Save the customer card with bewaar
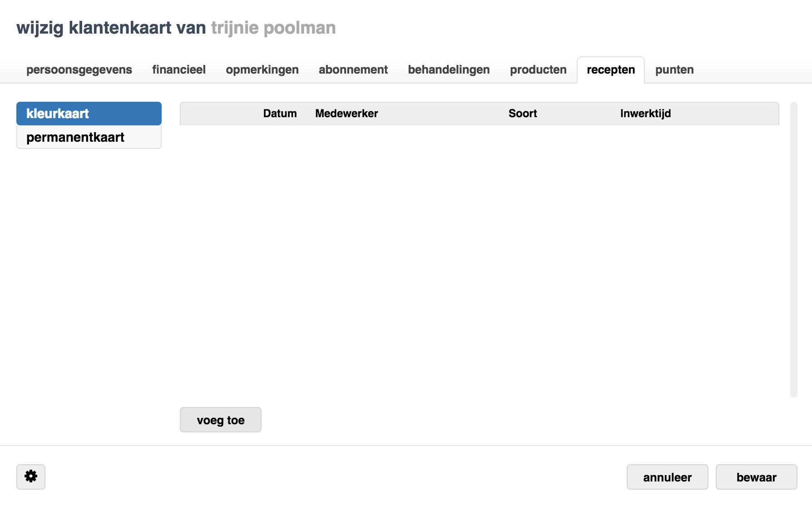 (756, 477)
